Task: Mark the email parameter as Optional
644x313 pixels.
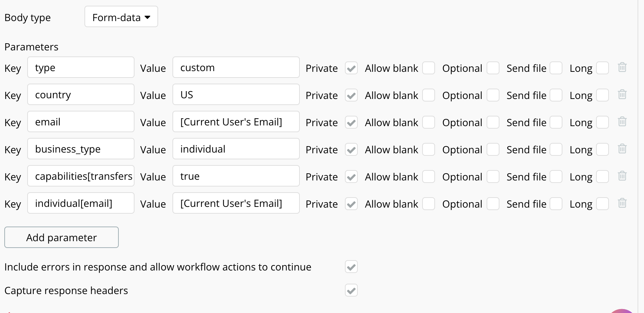Action: point(493,122)
